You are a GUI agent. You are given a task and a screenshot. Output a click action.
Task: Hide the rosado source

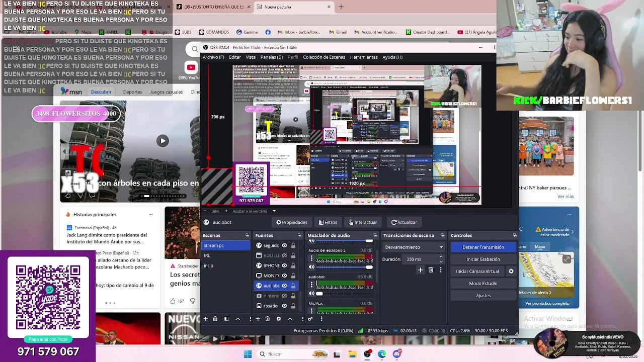click(284, 306)
